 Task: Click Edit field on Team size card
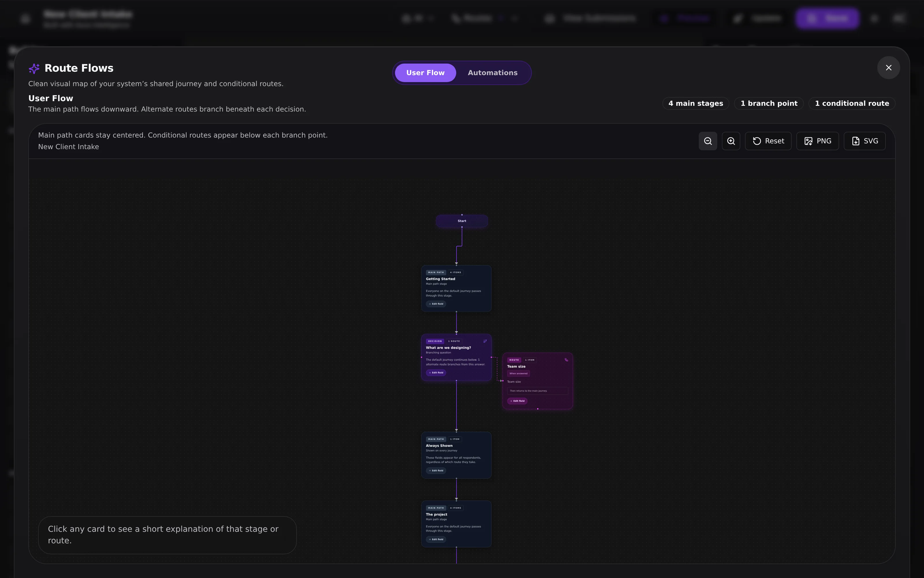click(517, 401)
